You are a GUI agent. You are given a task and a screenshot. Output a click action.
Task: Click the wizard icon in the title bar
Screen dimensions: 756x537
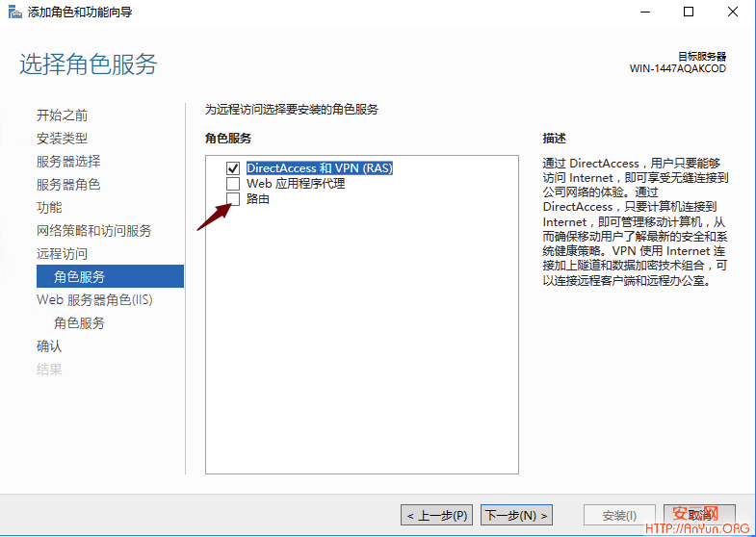(x=12, y=13)
